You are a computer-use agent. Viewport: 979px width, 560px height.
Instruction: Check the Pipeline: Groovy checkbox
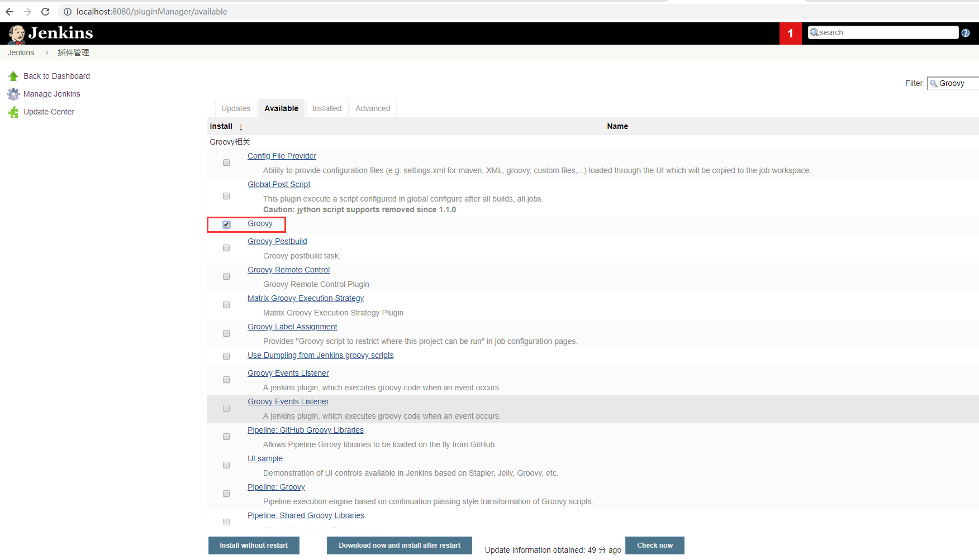click(x=226, y=494)
